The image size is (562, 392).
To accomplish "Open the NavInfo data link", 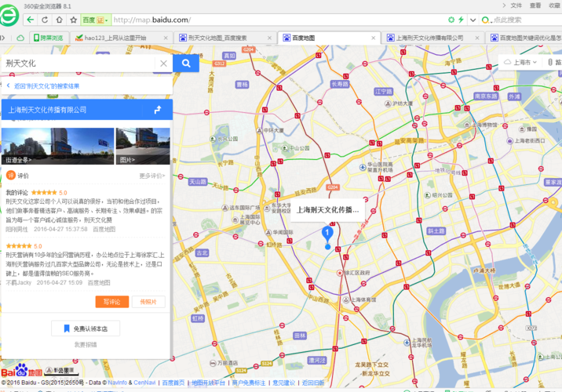I will pos(117,383).
